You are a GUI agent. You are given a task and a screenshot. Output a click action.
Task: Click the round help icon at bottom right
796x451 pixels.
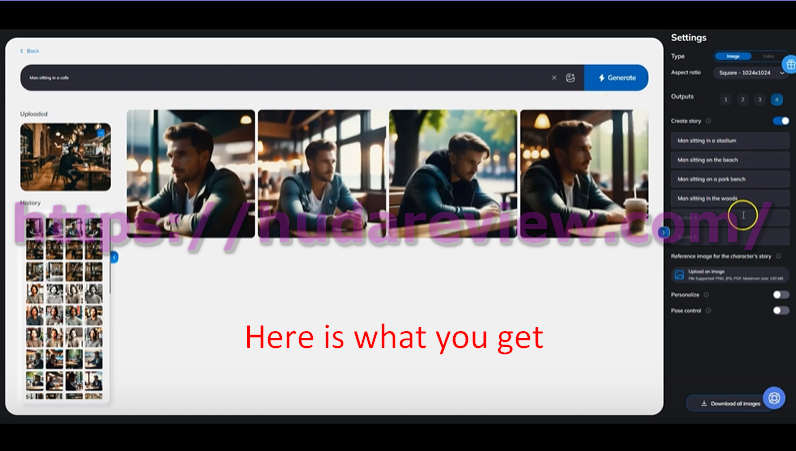coord(774,398)
